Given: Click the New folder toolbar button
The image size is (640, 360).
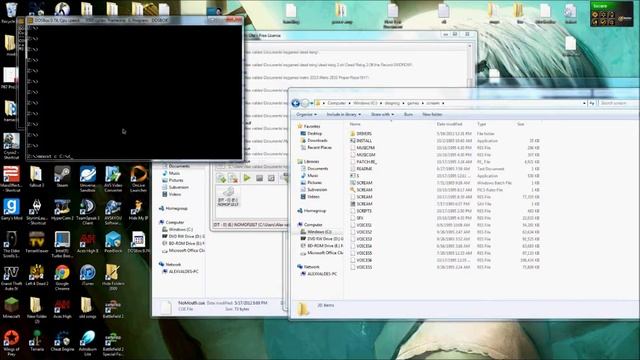Looking at the screenshot, I should click(x=432, y=115).
